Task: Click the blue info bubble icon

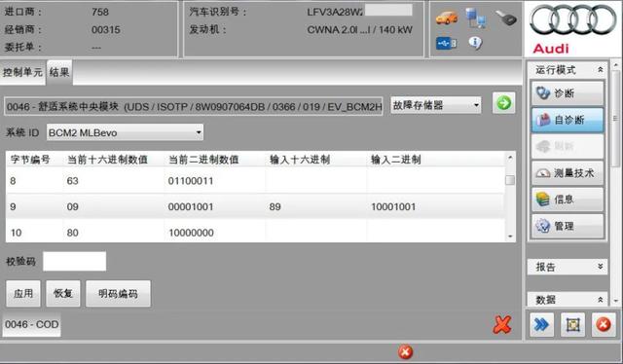Action: tap(475, 43)
